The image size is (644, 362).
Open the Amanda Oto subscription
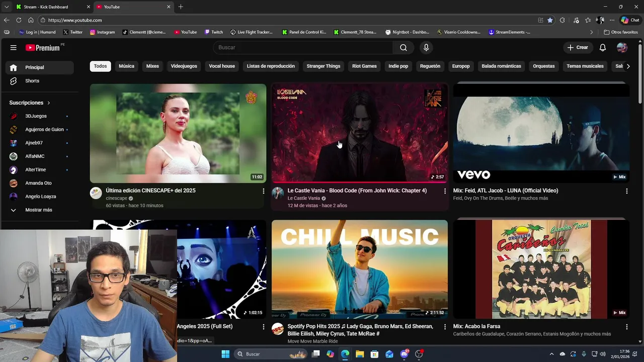click(x=39, y=183)
